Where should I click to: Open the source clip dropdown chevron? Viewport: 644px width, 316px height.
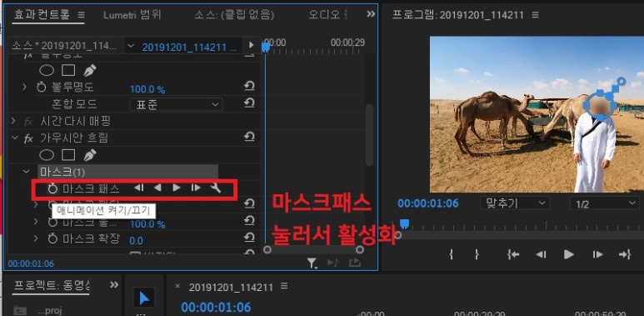131,46
